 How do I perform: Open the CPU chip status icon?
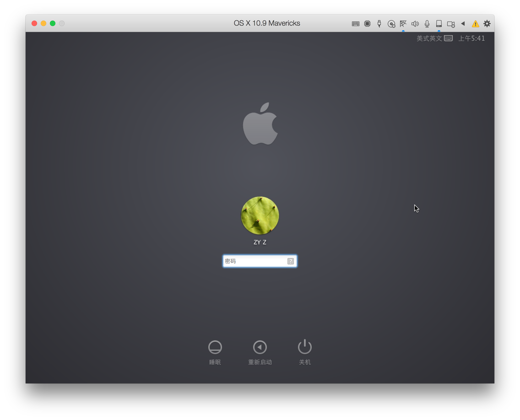coord(367,24)
